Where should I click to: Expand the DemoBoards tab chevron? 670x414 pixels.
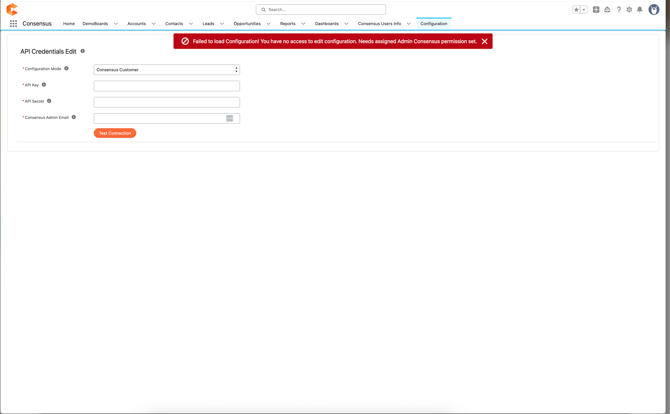pyautogui.click(x=116, y=23)
